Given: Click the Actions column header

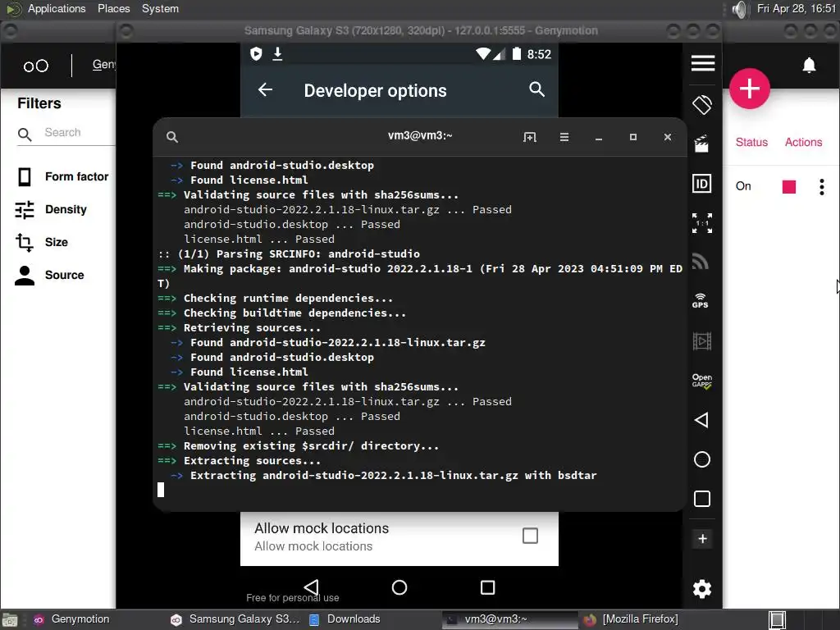Looking at the screenshot, I should (x=803, y=142).
